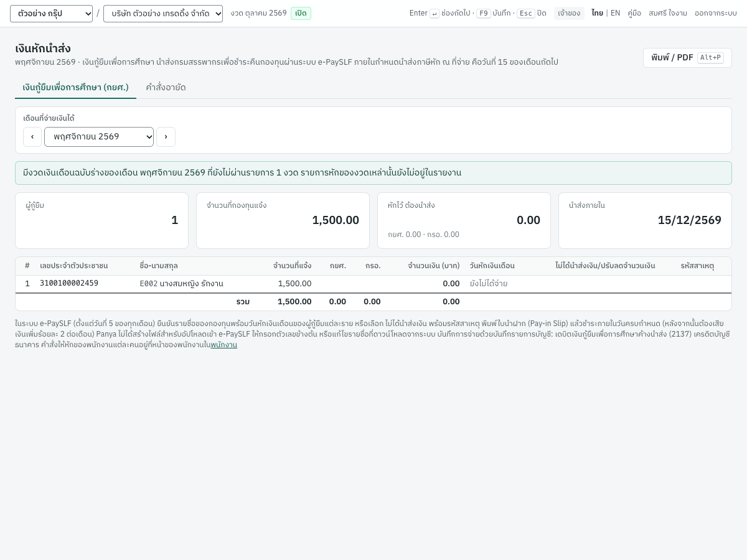Select ไทย language option
Viewport: 747px width, 560px height.
click(597, 13)
